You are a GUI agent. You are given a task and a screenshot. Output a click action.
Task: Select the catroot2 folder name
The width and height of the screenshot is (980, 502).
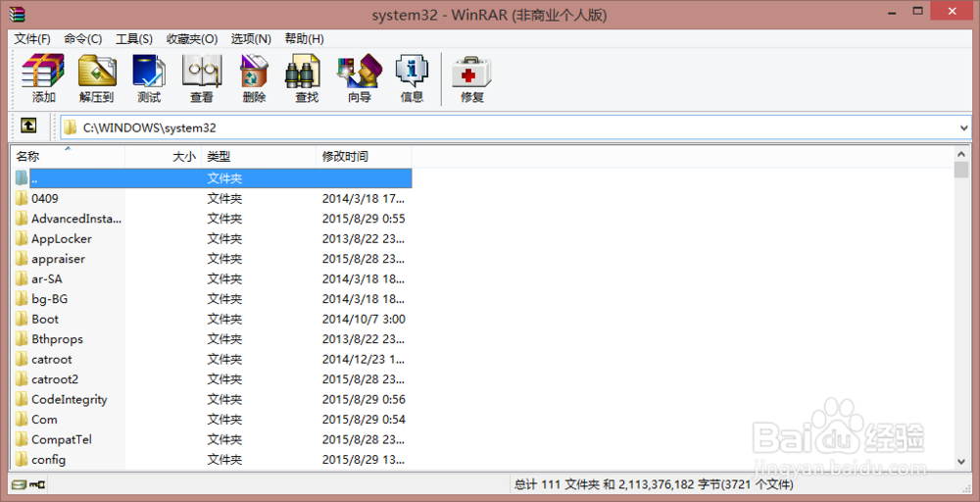pyautogui.click(x=54, y=379)
